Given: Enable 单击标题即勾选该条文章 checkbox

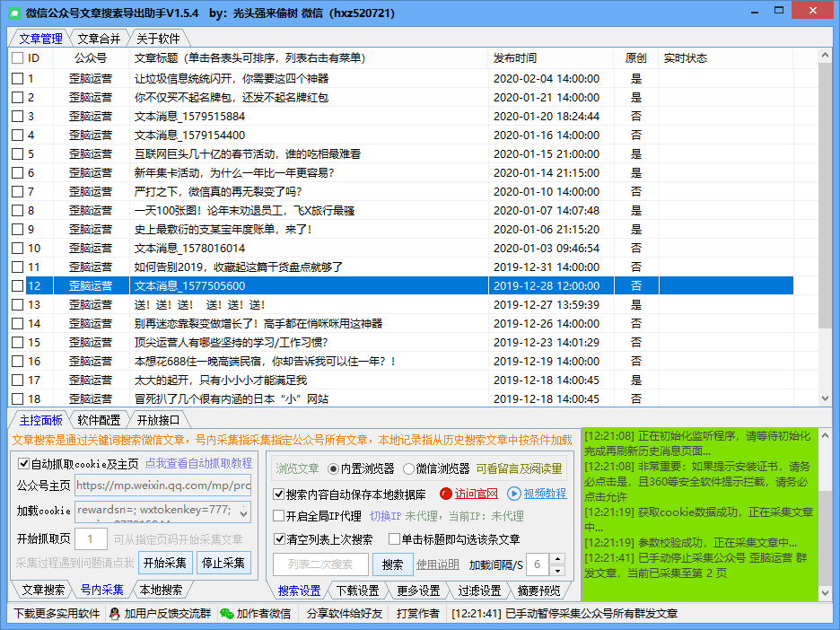Looking at the screenshot, I should 394,538.
